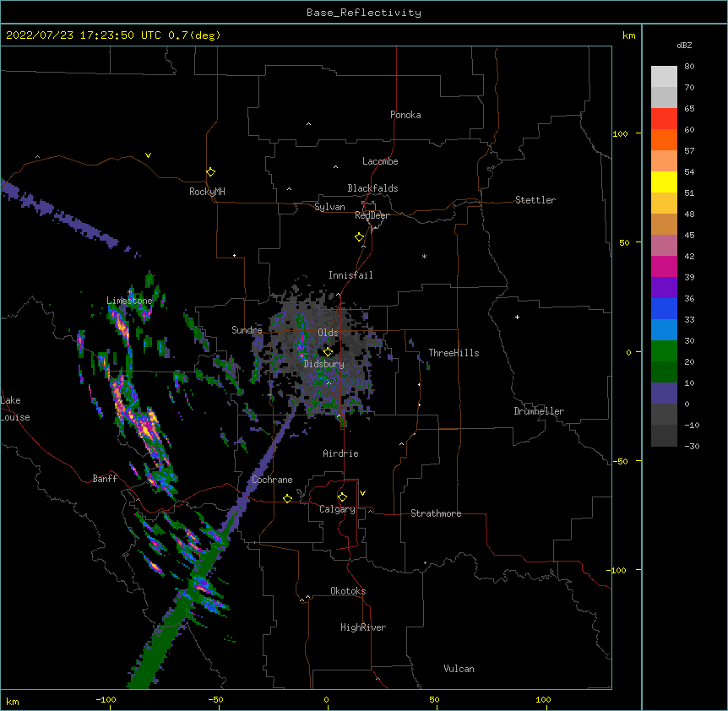728x711 pixels.
Task: Click the Blackfalds label
Action: pyautogui.click(x=372, y=188)
